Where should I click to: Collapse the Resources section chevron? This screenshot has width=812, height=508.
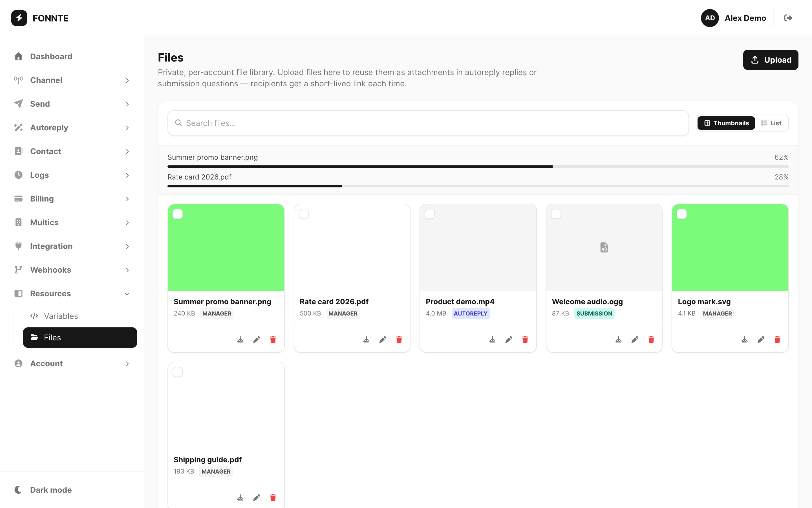(x=127, y=294)
